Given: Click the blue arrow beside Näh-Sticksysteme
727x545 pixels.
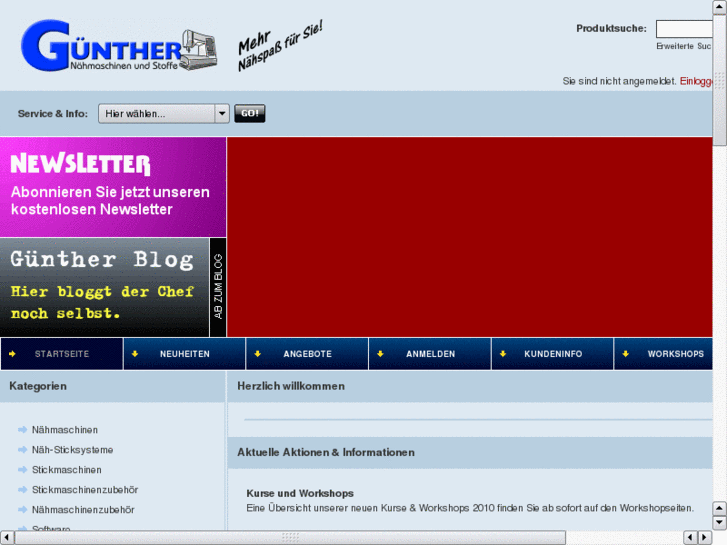Looking at the screenshot, I should click(22, 450).
